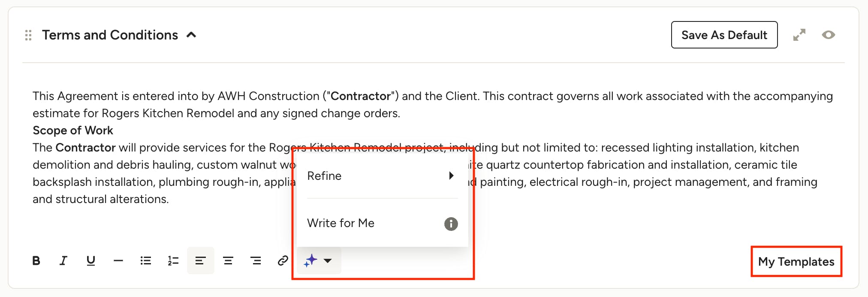
Task: Align text to the left
Action: click(200, 261)
